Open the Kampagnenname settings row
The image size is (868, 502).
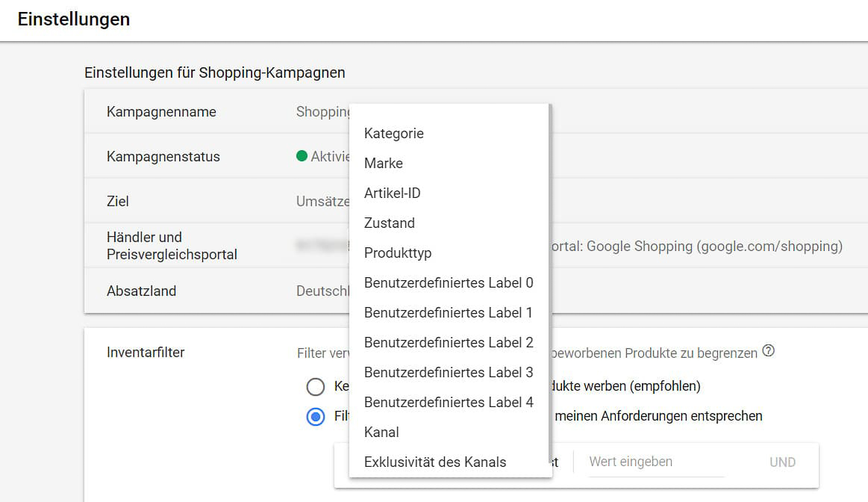pyautogui.click(x=161, y=112)
